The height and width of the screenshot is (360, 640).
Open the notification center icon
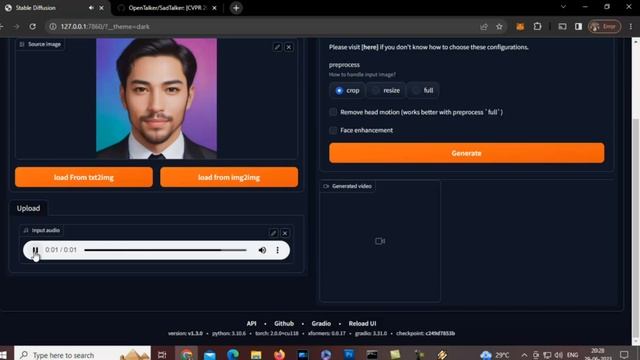tap(624, 354)
